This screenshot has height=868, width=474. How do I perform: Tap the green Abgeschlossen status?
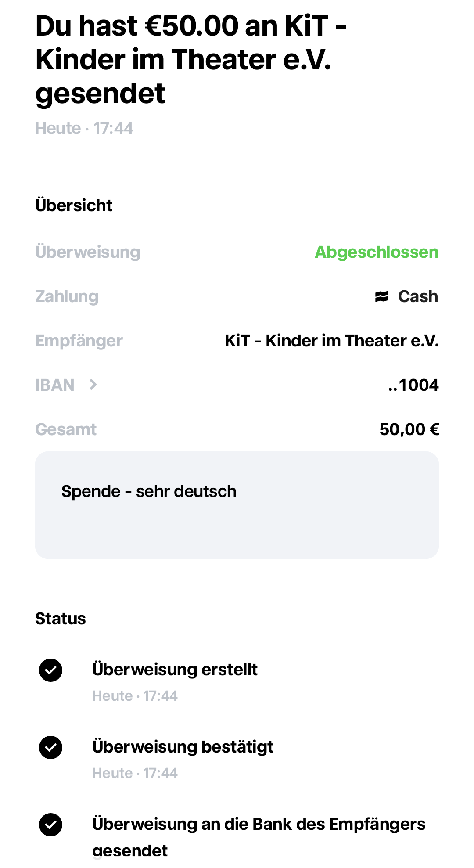click(x=377, y=252)
